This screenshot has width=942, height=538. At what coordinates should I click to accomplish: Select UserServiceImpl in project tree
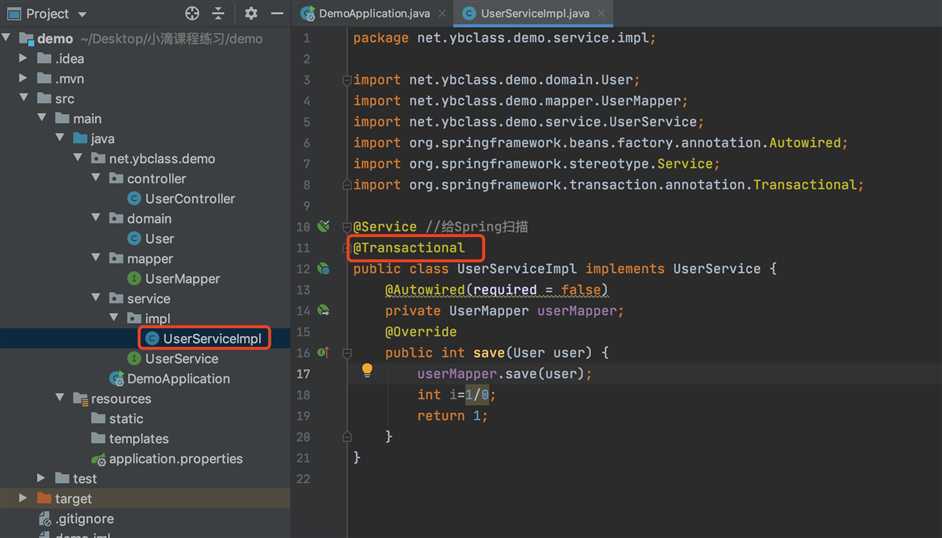pyautogui.click(x=212, y=339)
